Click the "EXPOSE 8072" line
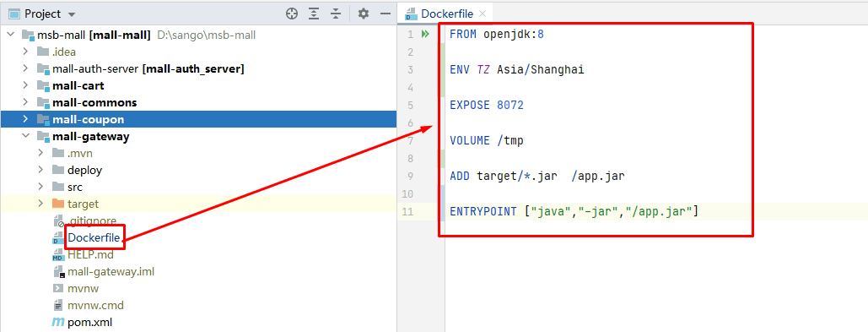 [x=486, y=106]
